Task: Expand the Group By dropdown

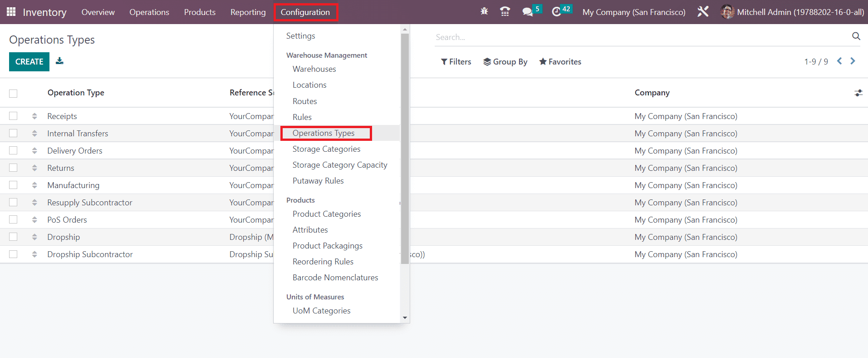Action: point(505,62)
